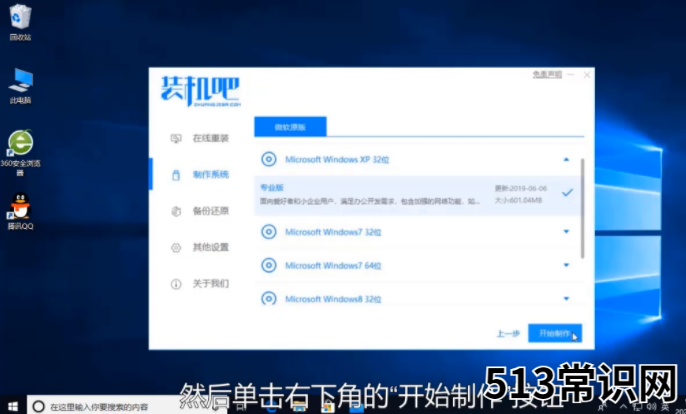
Task: Click the 备份还原 sidebar icon
Action: pyautogui.click(x=176, y=211)
